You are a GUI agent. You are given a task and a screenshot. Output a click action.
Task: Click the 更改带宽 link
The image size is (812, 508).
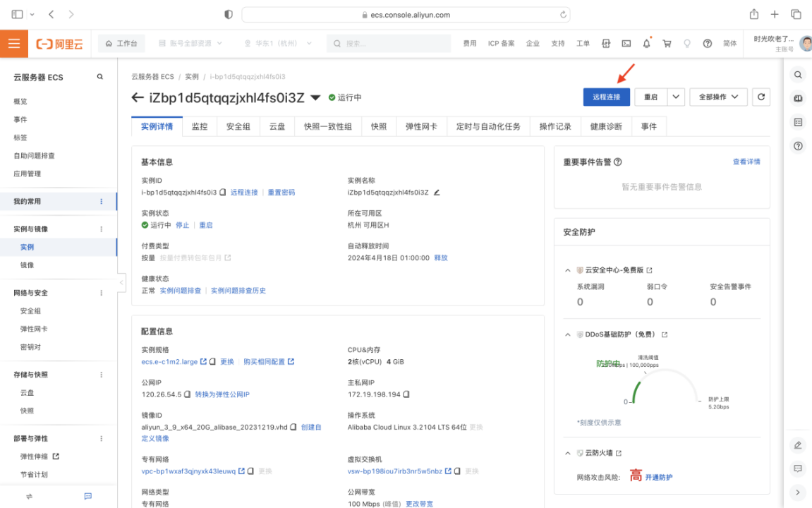click(x=420, y=504)
